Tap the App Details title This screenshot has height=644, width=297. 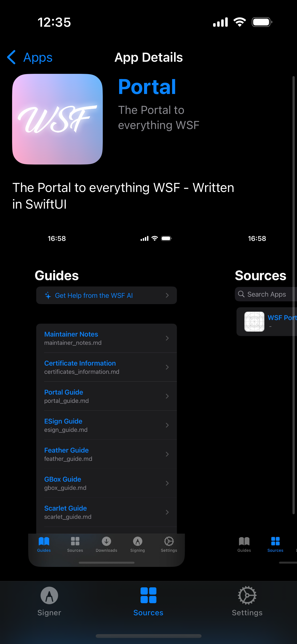point(149,57)
